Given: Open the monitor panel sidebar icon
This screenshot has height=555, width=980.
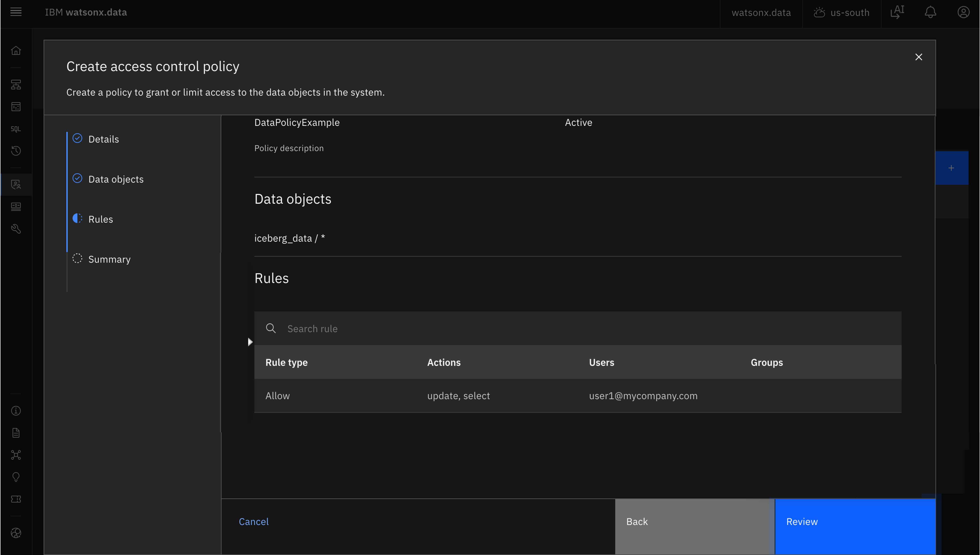Looking at the screenshot, I should (16, 207).
